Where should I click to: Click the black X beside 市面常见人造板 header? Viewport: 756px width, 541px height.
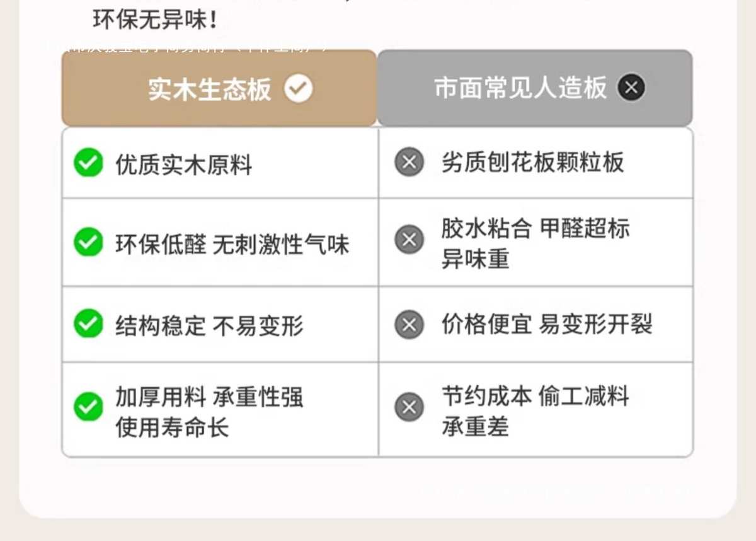[631, 88]
